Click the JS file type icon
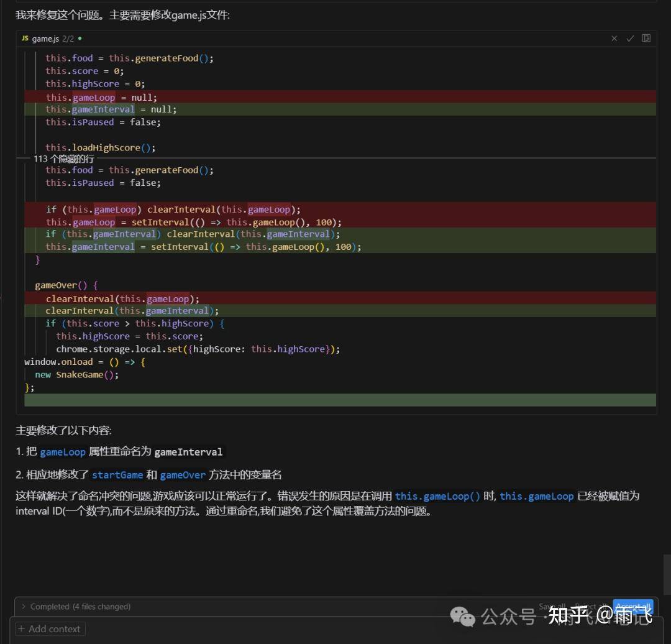Image resolution: width=671 pixels, height=644 pixels. 25,39
